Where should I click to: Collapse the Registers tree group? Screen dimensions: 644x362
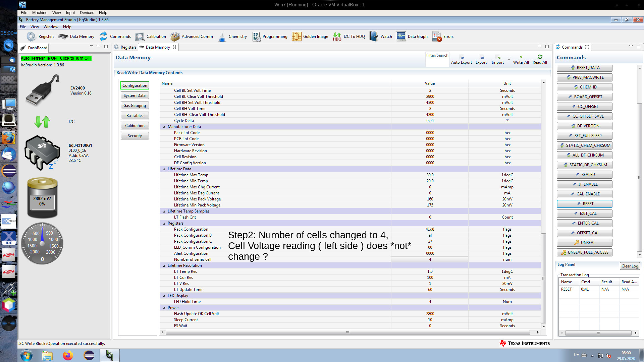tap(164, 224)
